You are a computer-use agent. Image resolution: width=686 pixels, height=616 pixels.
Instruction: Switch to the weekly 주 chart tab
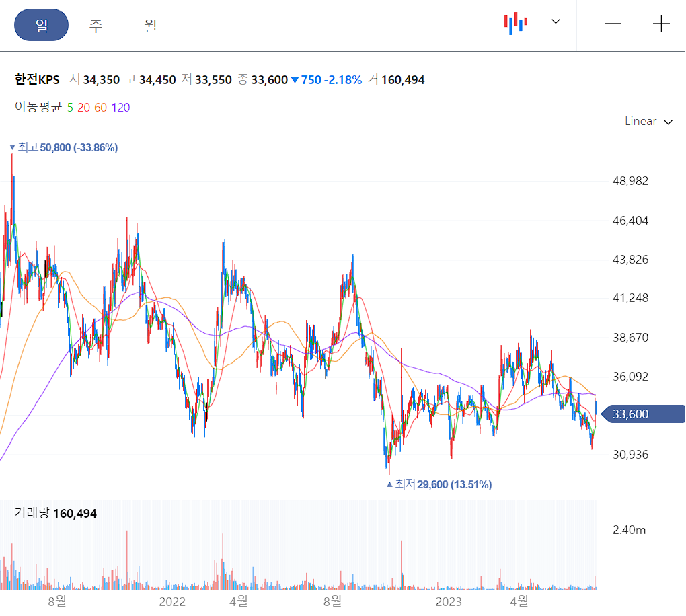(96, 25)
